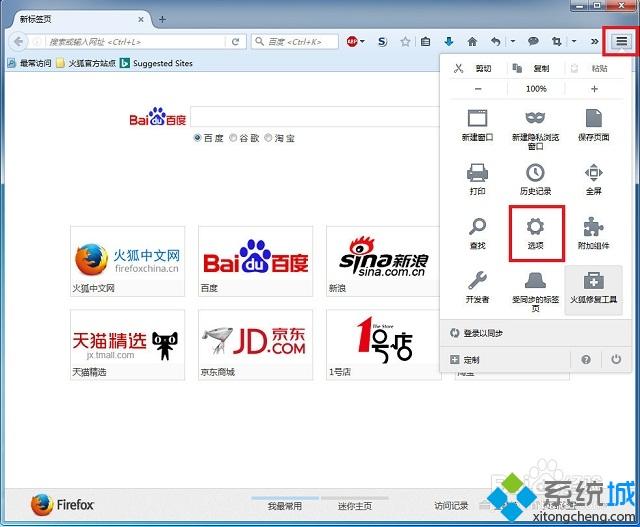Click in the URL address bar
This screenshot has width=640, height=527.
[x=136, y=42]
